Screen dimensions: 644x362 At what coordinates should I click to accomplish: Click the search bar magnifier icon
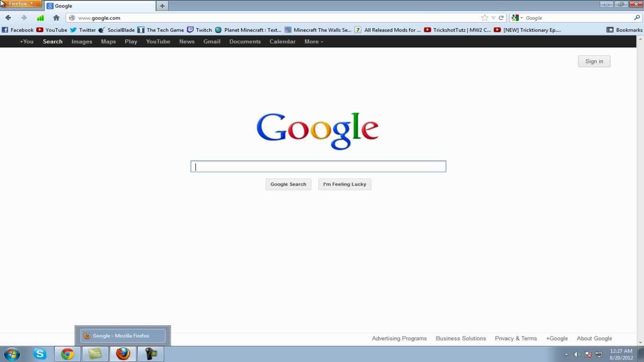637,18
